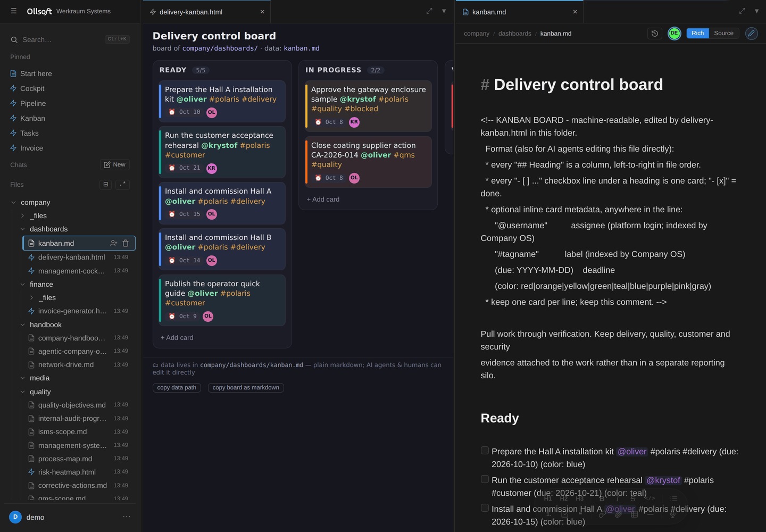Focus the Search input field
The height and width of the screenshot is (532, 766).
(70, 39)
